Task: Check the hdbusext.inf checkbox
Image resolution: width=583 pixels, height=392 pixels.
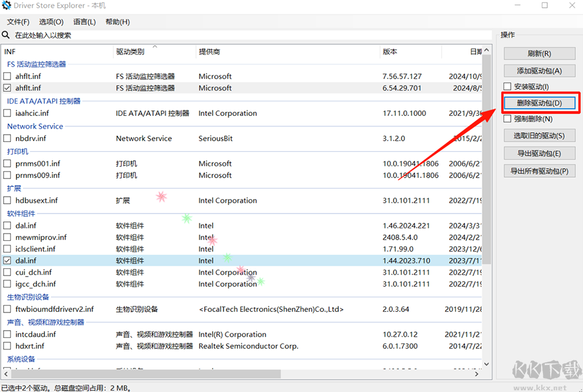Action: tap(7, 200)
